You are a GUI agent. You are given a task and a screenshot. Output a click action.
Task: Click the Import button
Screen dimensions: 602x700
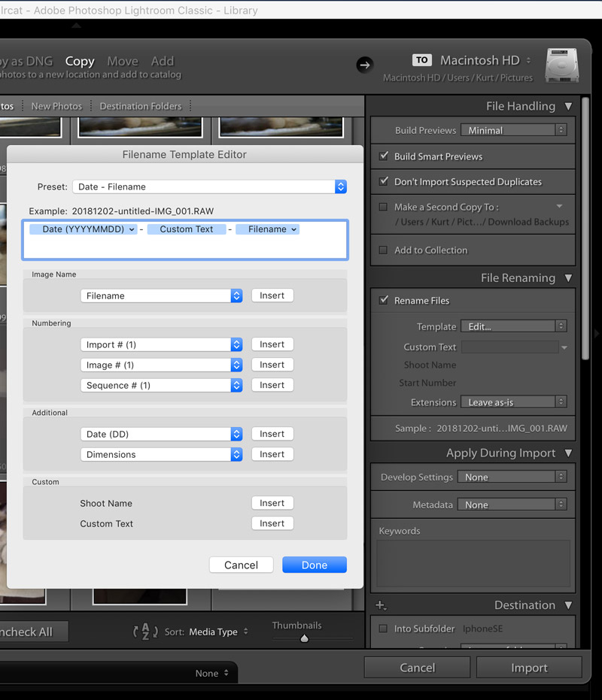[x=529, y=668]
